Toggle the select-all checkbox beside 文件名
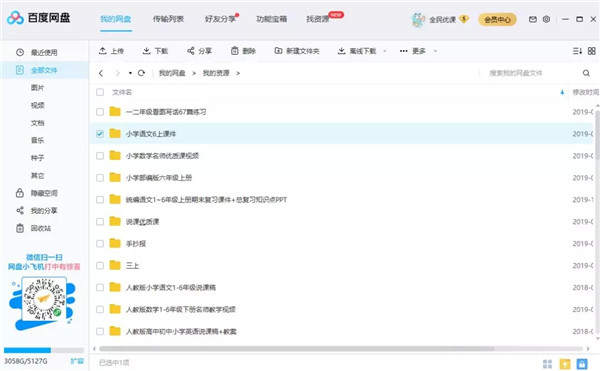This screenshot has height=371, width=600. point(100,92)
